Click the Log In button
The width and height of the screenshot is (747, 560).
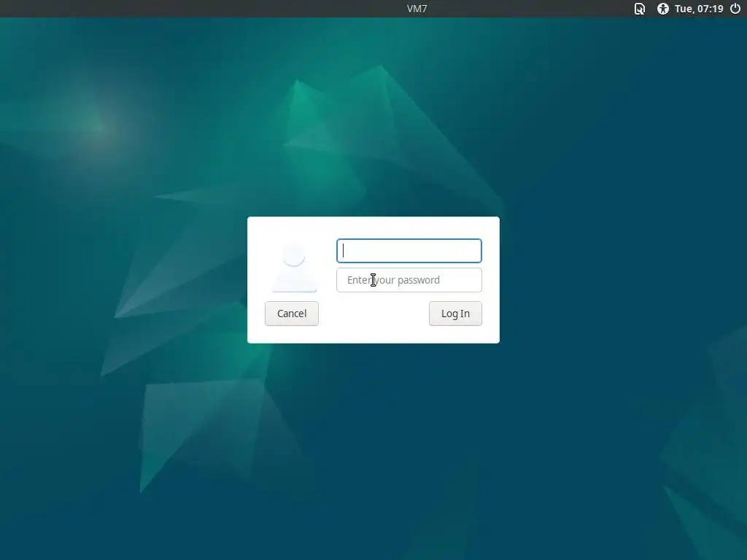coord(455,314)
